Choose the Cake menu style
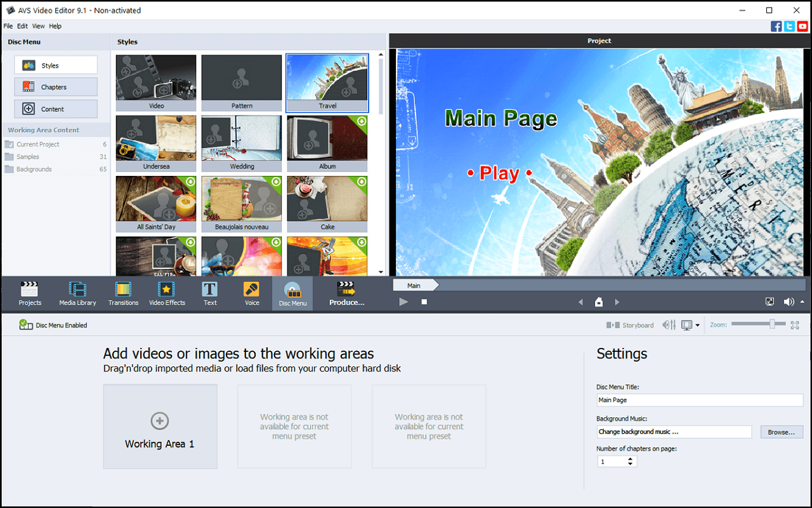Image resolution: width=812 pixels, height=508 pixels. coord(327,204)
